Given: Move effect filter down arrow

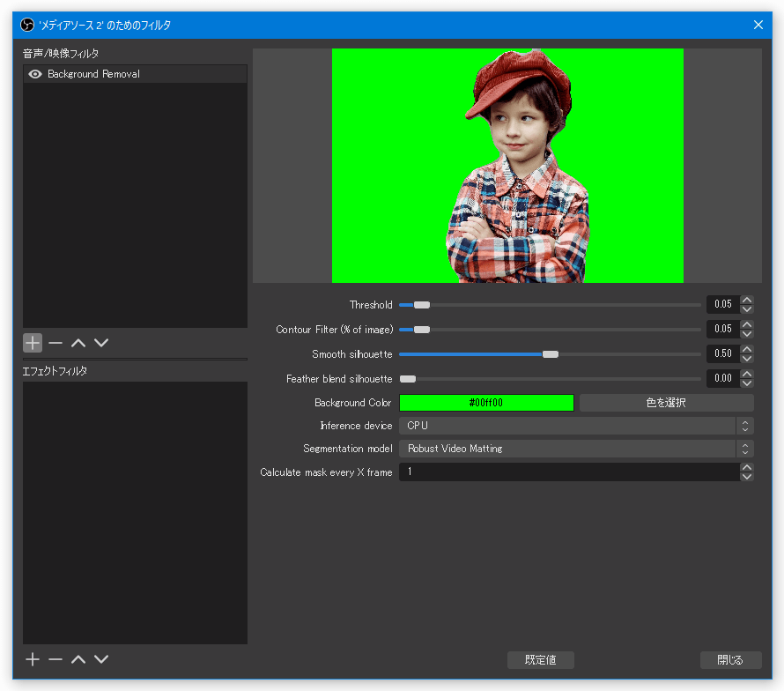Looking at the screenshot, I should click(x=101, y=659).
